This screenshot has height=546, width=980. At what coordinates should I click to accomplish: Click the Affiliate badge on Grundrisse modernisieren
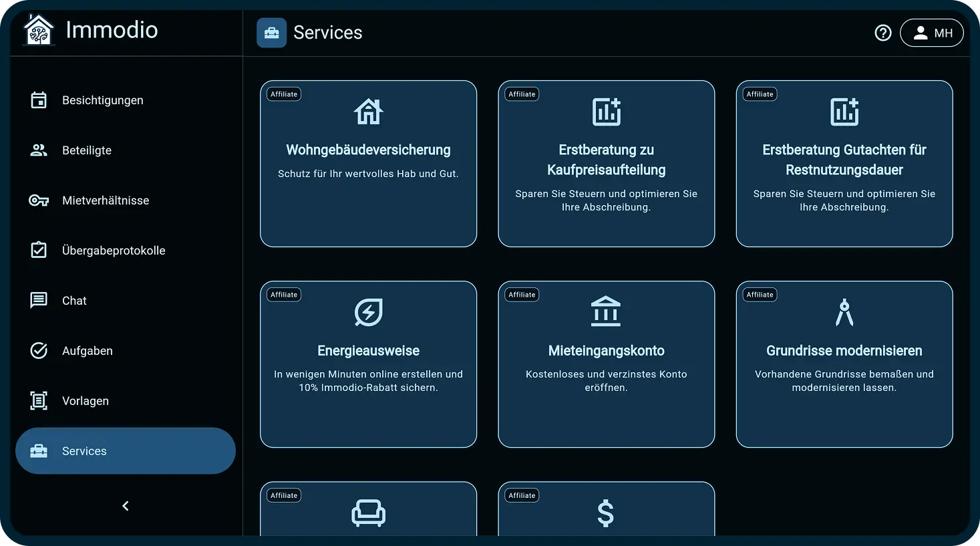[760, 295]
